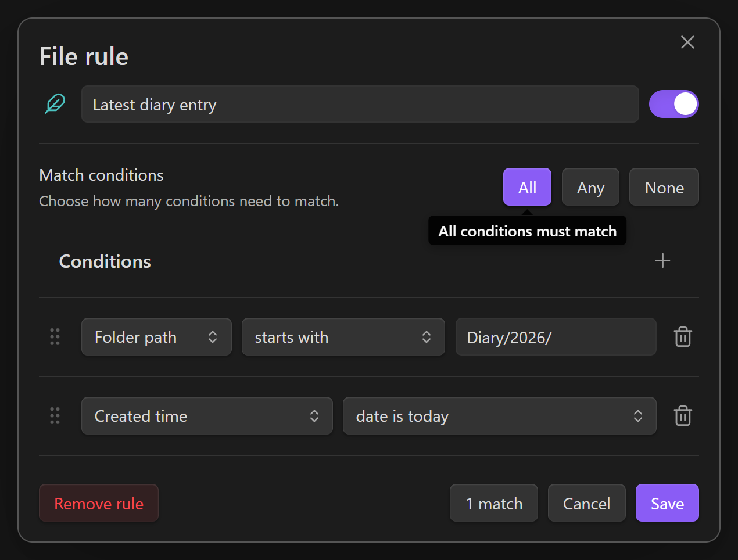
Task: Toggle the rule enabled switch
Action: pyautogui.click(x=673, y=104)
